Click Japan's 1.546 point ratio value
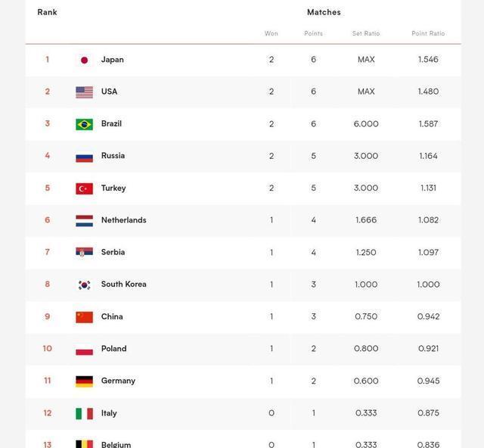The height and width of the screenshot is (448, 484). click(x=428, y=59)
